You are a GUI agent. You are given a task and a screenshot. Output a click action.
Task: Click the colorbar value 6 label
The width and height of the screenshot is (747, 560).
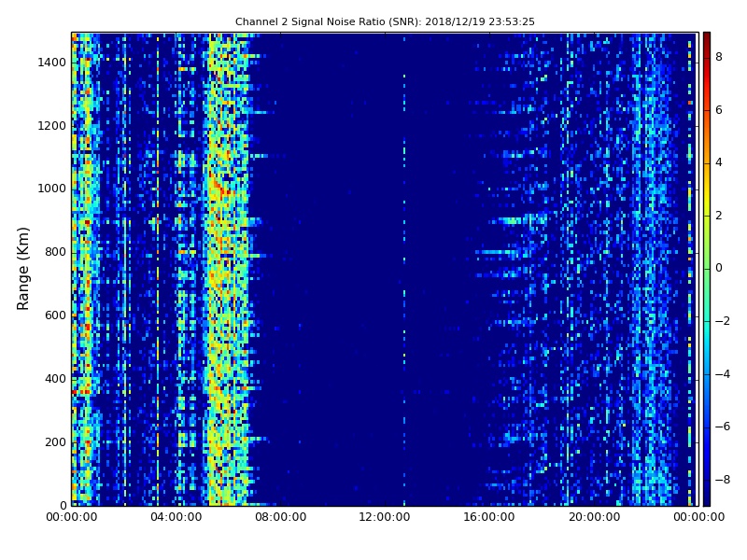pos(719,110)
